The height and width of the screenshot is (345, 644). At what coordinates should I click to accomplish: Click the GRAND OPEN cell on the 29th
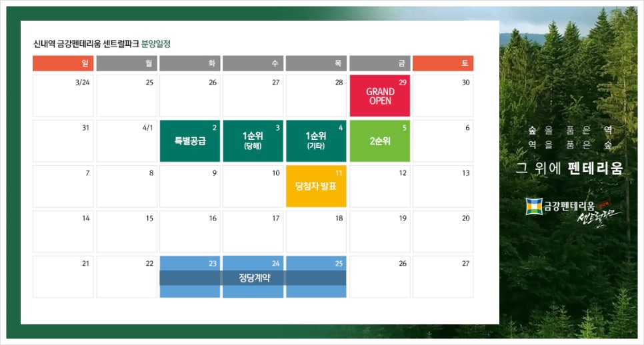[x=380, y=96]
